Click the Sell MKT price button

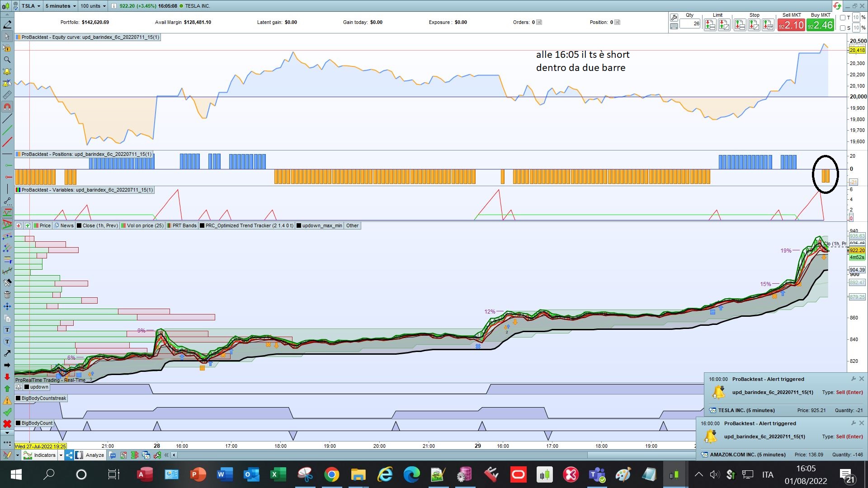[x=791, y=25]
